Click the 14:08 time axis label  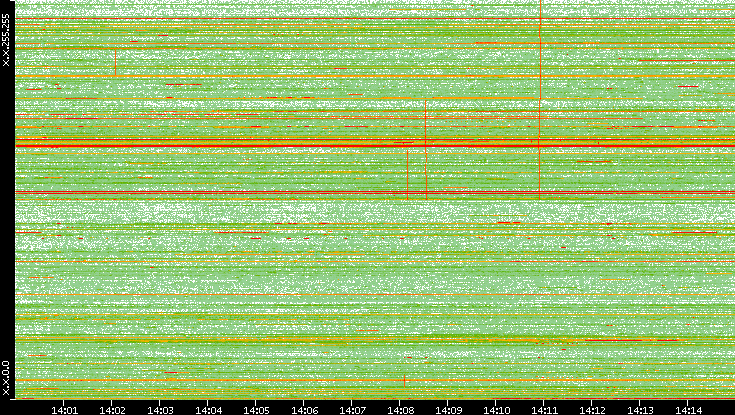(x=400, y=411)
